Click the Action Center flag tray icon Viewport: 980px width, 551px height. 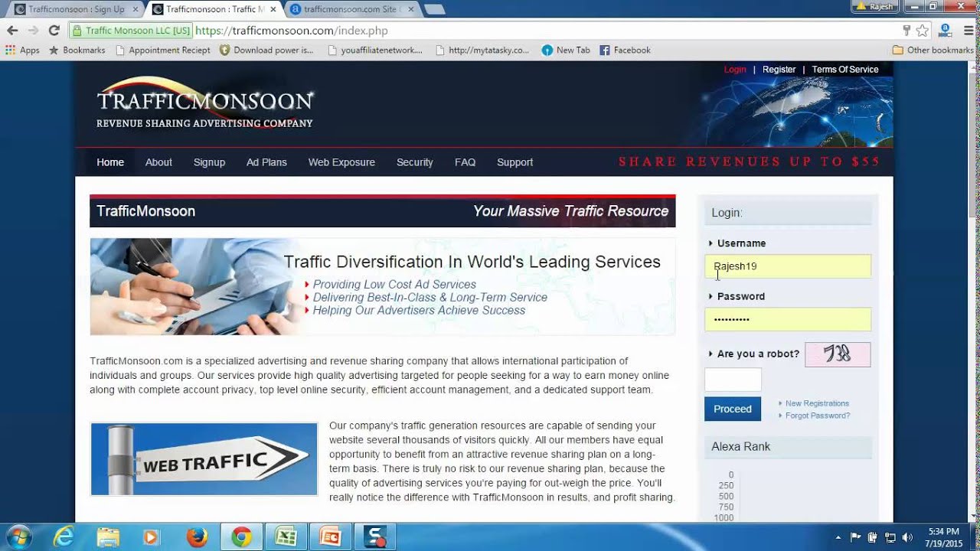(x=856, y=537)
